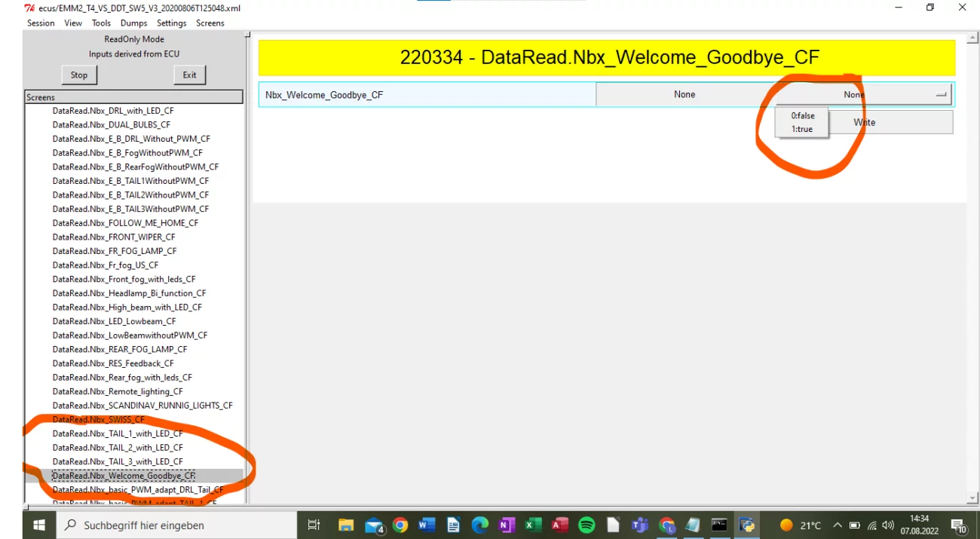Click the Exit button
The height and width of the screenshot is (539, 980).
pos(189,75)
